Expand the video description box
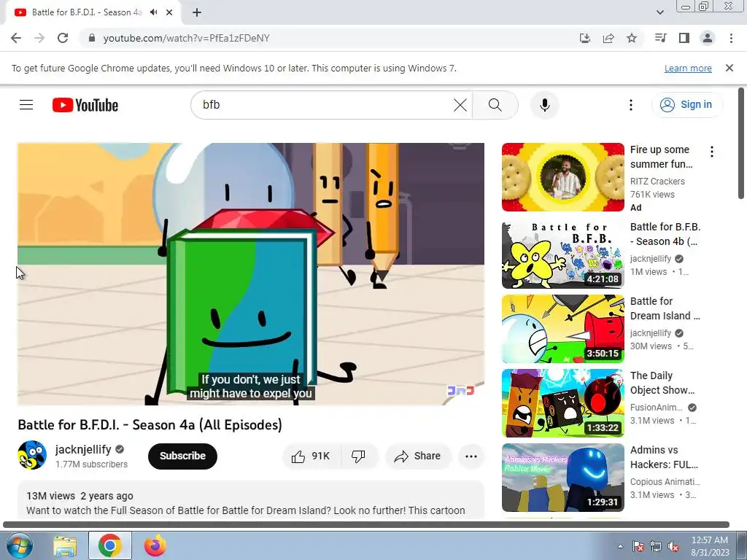 pos(251,500)
